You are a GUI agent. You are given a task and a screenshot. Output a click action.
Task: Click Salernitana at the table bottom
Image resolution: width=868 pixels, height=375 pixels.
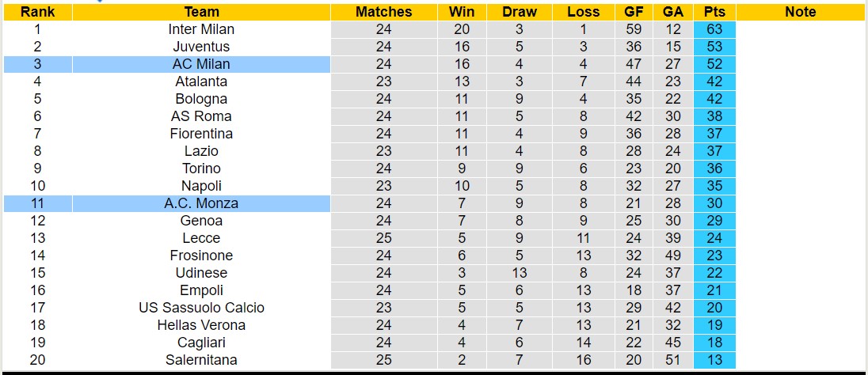click(201, 360)
